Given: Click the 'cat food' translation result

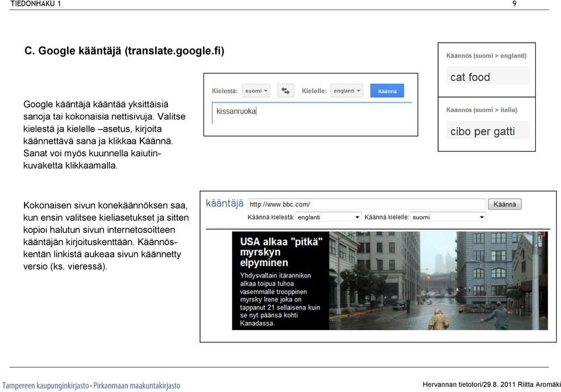Looking at the screenshot, I should click(x=470, y=77).
